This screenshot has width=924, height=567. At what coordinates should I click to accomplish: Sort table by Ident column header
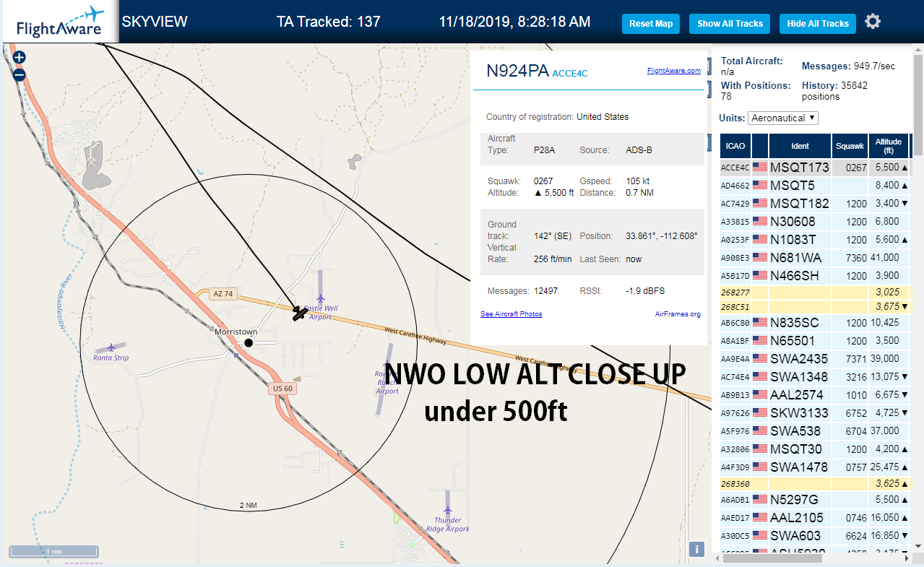point(800,146)
